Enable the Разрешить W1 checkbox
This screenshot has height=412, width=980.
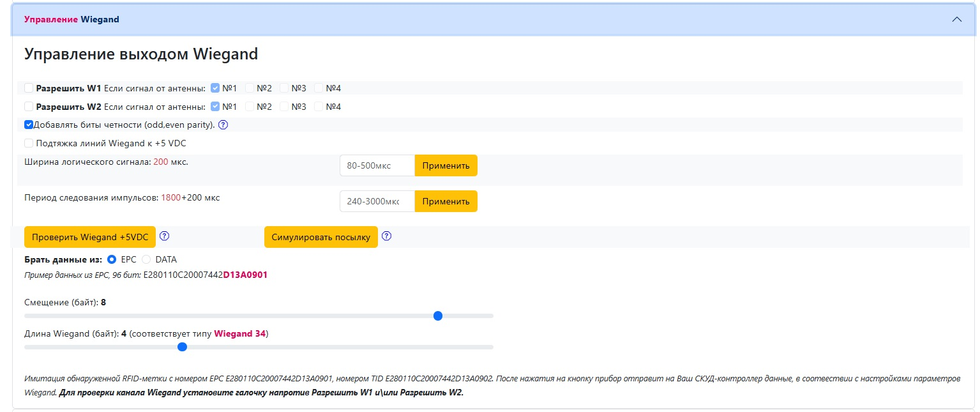[29, 88]
